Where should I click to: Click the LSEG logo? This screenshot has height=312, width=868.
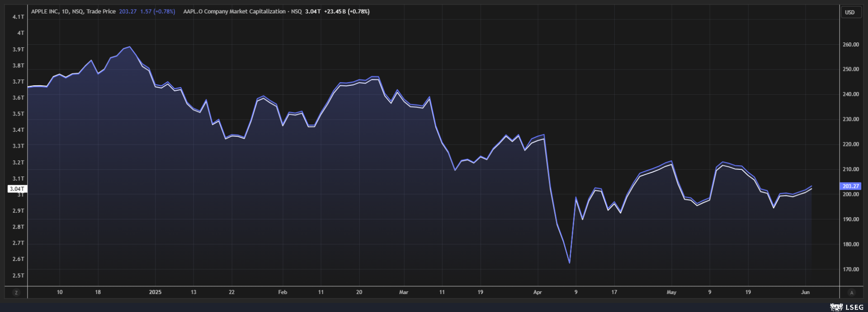click(846, 307)
